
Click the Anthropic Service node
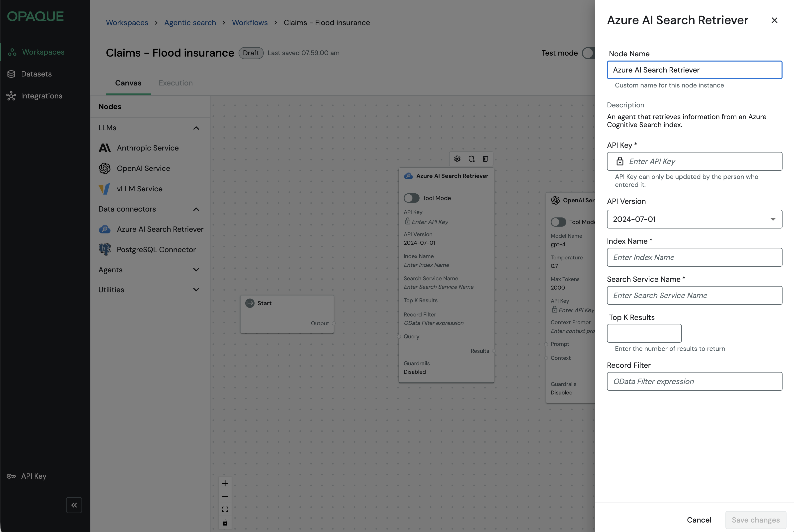[147, 148]
